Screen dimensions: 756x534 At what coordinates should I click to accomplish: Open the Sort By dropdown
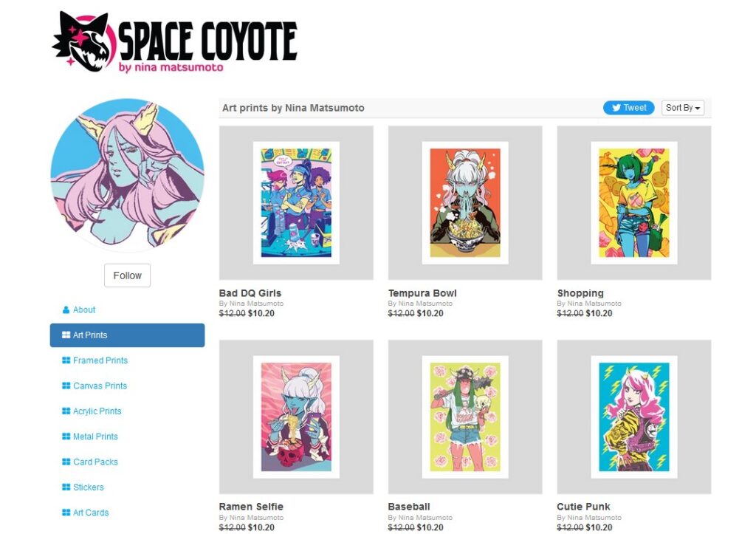pyautogui.click(x=681, y=107)
